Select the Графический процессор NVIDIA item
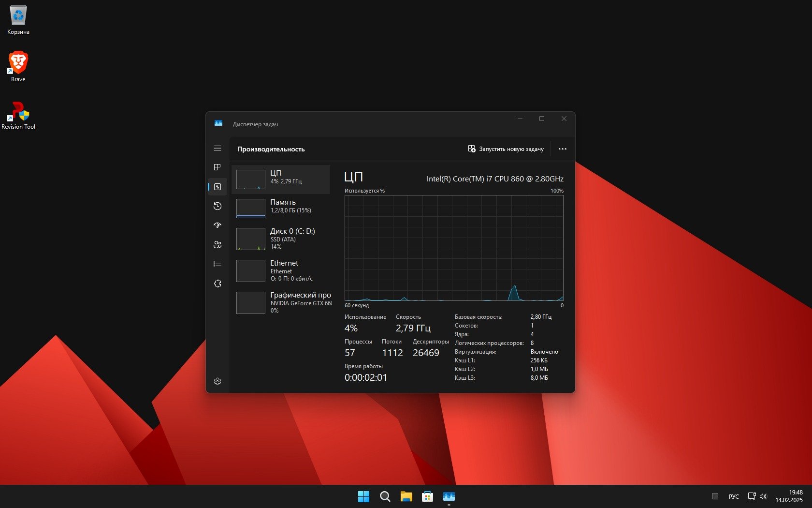The width and height of the screenshot is (812, 508). pyautogui.click(x=281, y=303)
